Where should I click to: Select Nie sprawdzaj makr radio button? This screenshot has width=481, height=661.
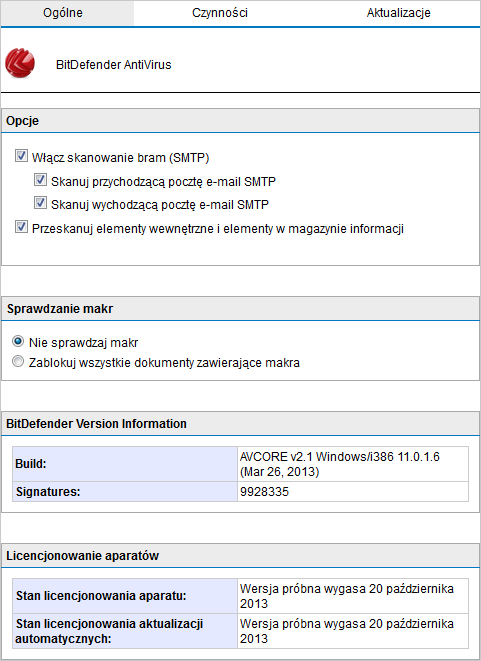pyautogui.click(x=18, y=341)
